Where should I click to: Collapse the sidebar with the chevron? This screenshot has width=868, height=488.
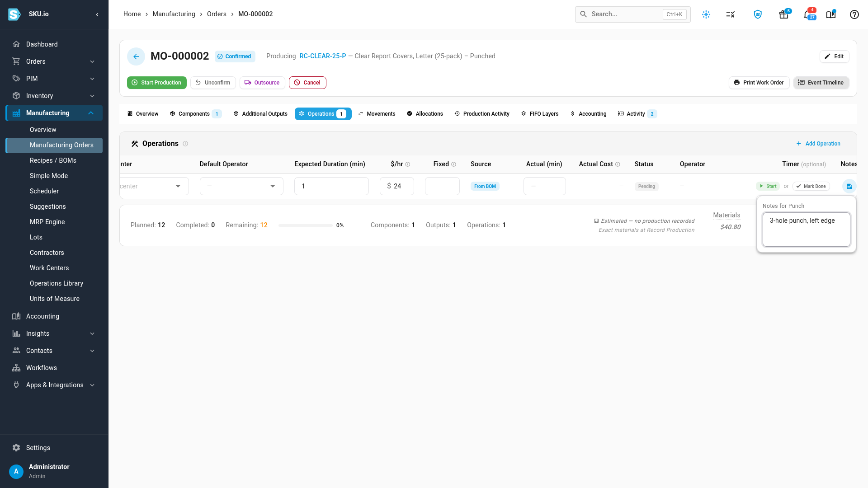pos(97,14)
